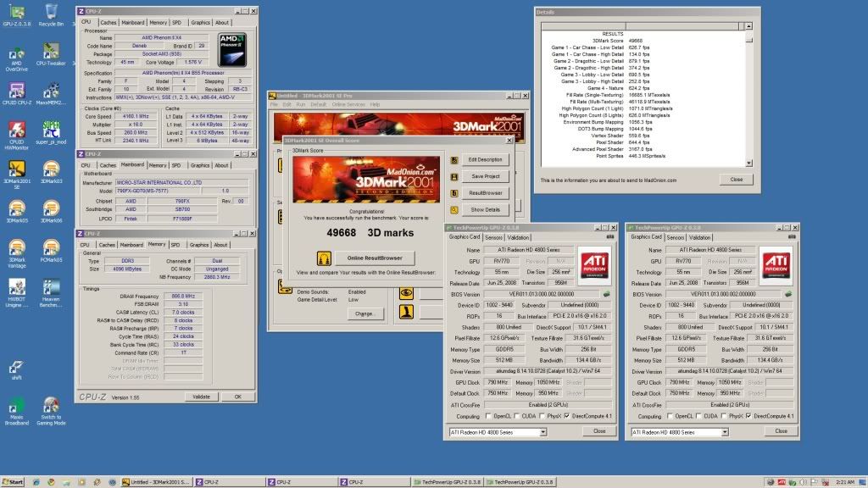
Task: Open the HWBOT Unigine desktop shortcut
Action: point(17,292)
